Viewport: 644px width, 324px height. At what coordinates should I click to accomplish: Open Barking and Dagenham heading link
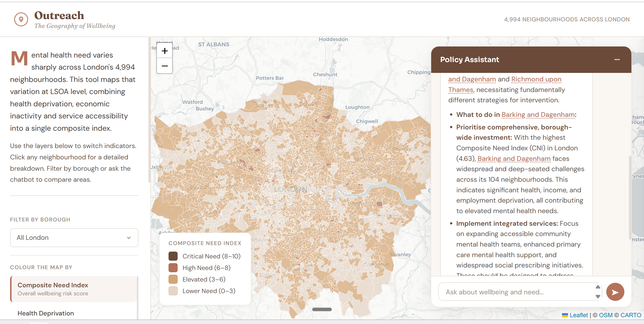click(538, 115)
